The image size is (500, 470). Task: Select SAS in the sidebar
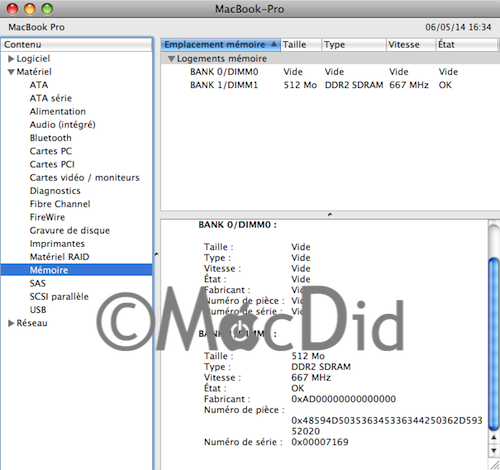tap(38, 283)
